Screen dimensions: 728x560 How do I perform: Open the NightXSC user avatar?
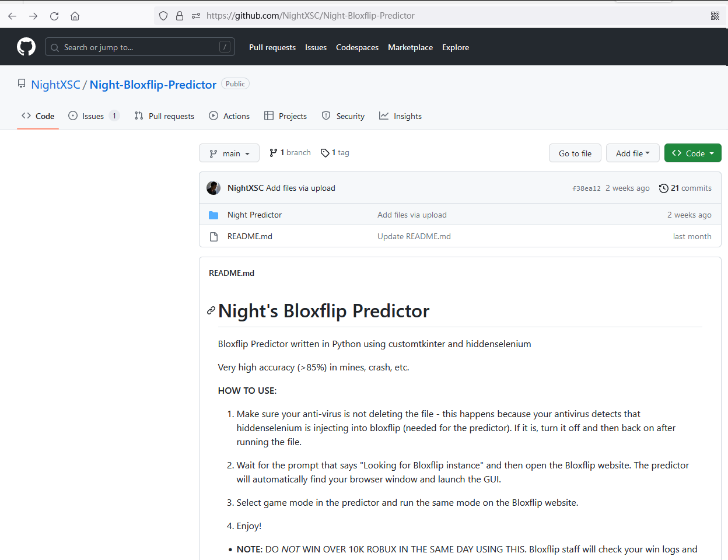(213, 188)
